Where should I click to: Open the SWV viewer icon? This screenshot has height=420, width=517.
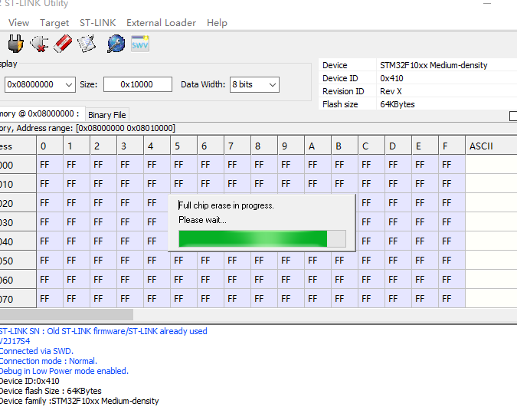click(x=140, y=44)
